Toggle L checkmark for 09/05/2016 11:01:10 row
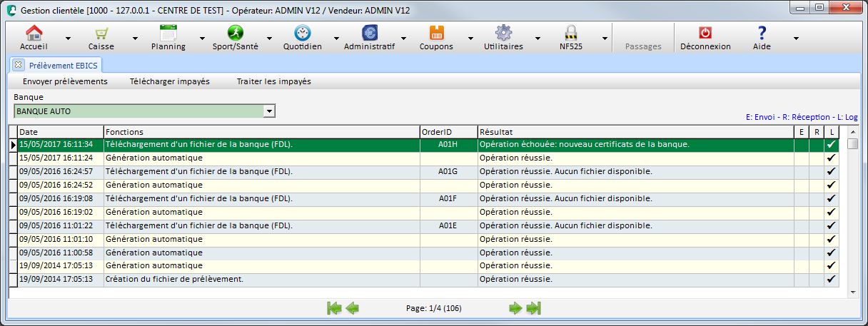This screenshot has width=868, height=326. click(832, 239)
